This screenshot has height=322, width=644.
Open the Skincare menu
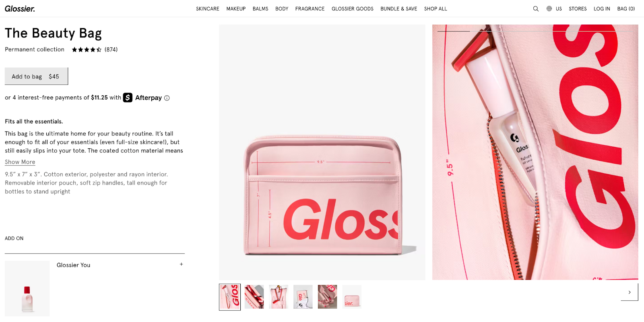click(208, 8)
